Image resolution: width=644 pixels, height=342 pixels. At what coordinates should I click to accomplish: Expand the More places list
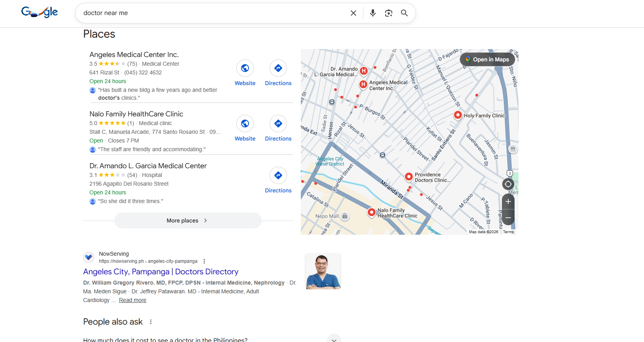188,220
